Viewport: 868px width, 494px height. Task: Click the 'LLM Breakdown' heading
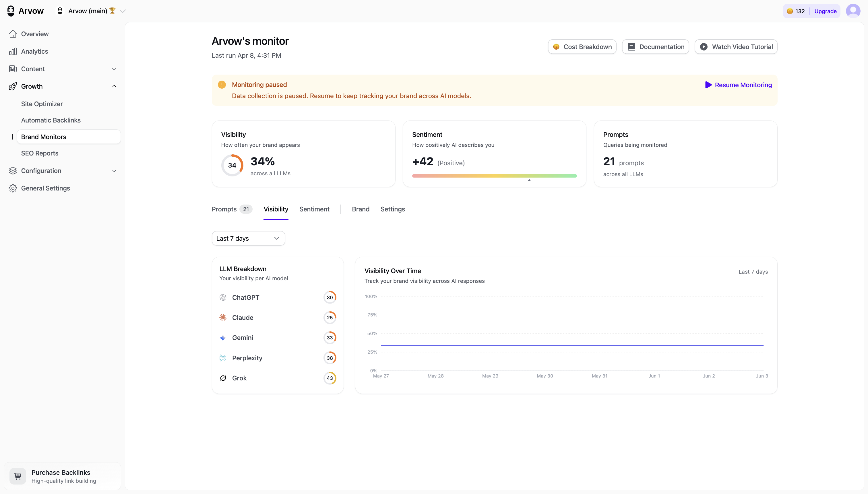tap(243, 269)
